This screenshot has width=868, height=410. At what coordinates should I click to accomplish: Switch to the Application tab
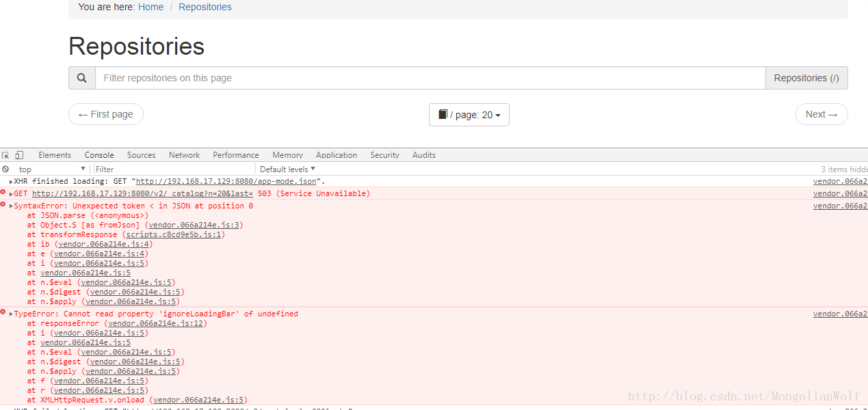(337, 155)
